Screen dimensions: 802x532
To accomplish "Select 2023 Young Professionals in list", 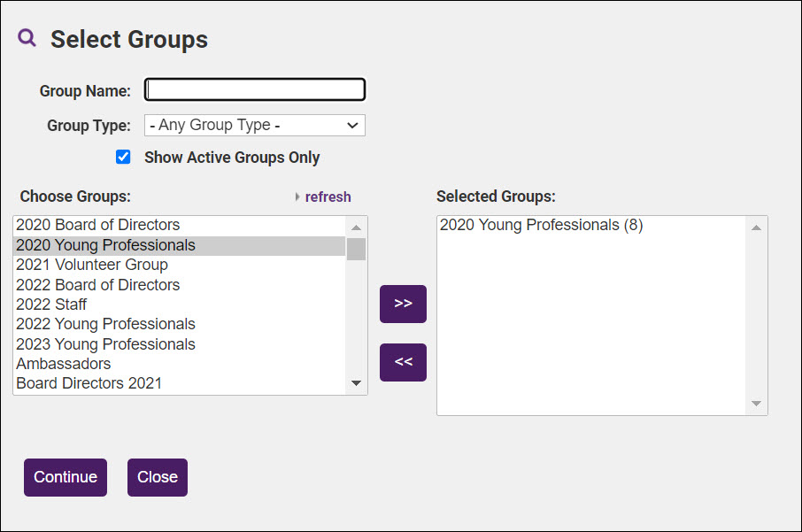I will pyautogui.click(x=105, y=344).
